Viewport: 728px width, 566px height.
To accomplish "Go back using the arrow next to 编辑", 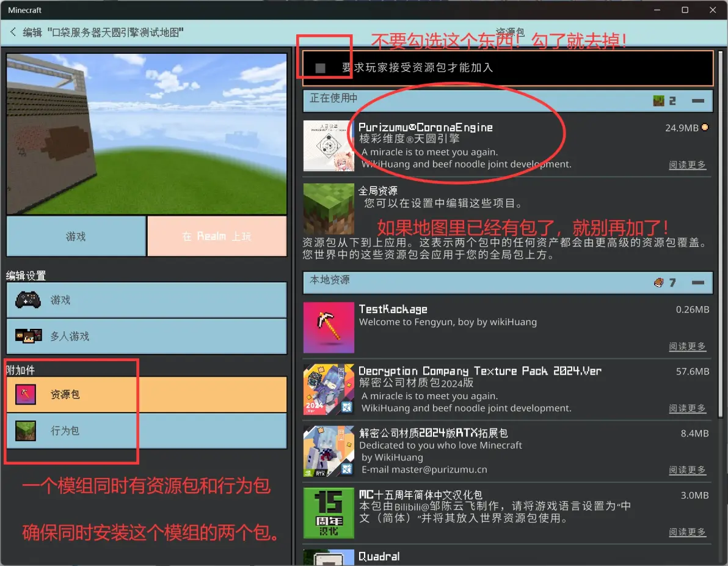I will [x=13, y=32].
